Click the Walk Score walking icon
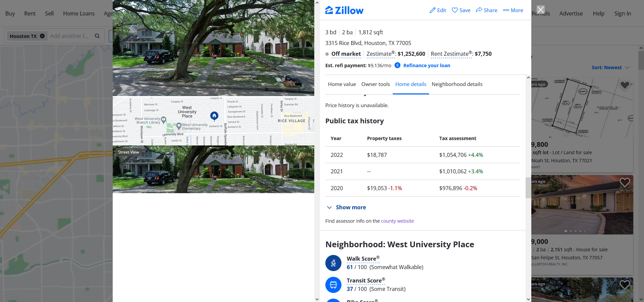644x302 pixels. [x=333, y=263]
